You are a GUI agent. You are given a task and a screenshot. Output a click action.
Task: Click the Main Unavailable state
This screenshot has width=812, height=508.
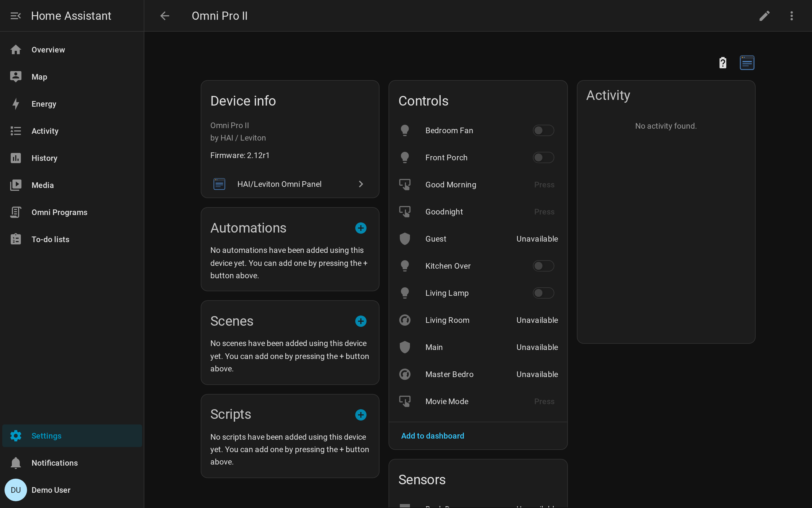(537, 347)
